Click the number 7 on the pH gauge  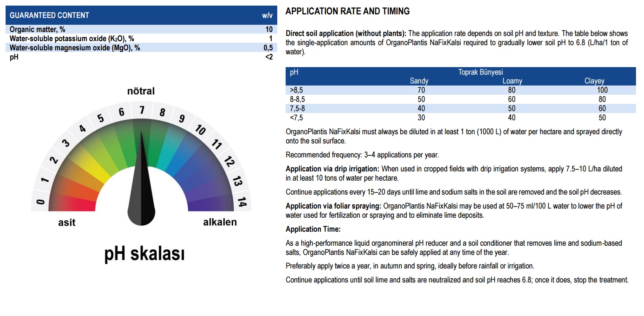pos(142,110)
